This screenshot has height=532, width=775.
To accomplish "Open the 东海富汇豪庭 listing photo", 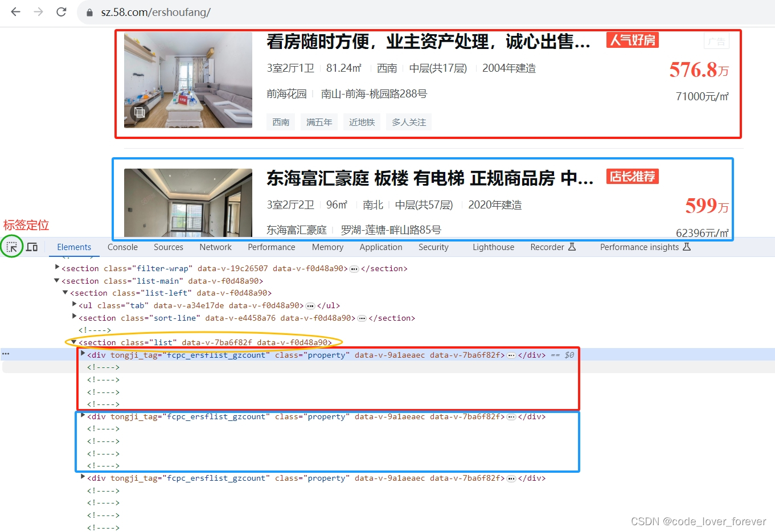I will click(188, 203).
